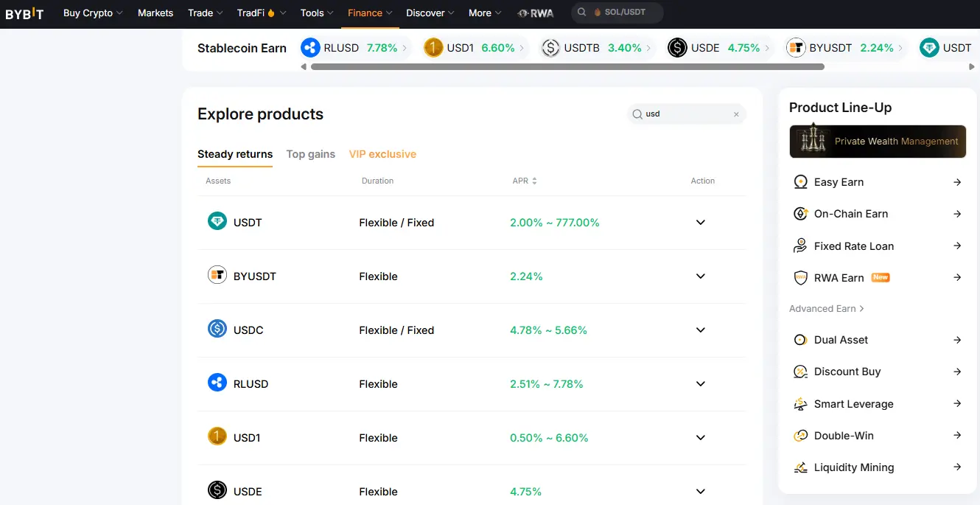
Task: Click the RWA logo in navigation bar
Action: pos(536,13)
